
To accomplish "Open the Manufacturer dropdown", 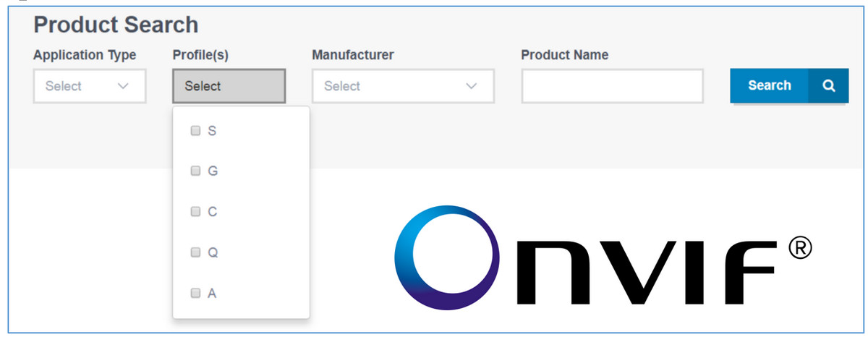I will (x=403, y=86).
